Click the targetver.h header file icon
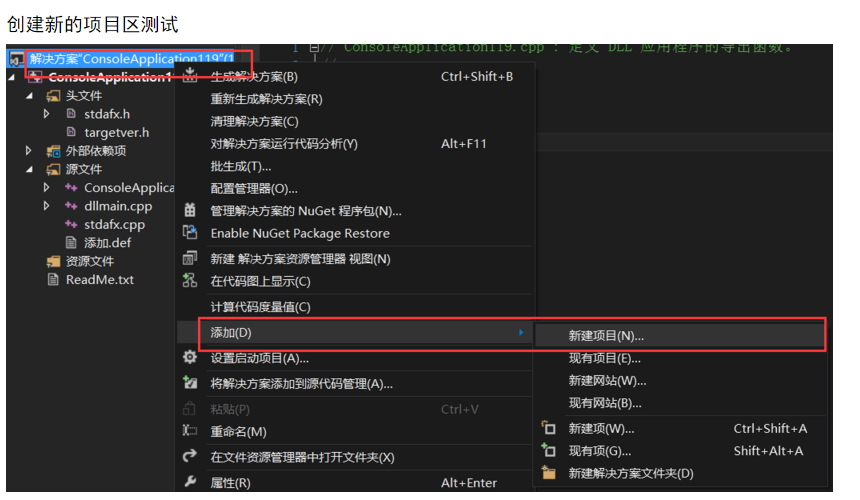This screenshot has width=860, height=500. coord(71,132)
